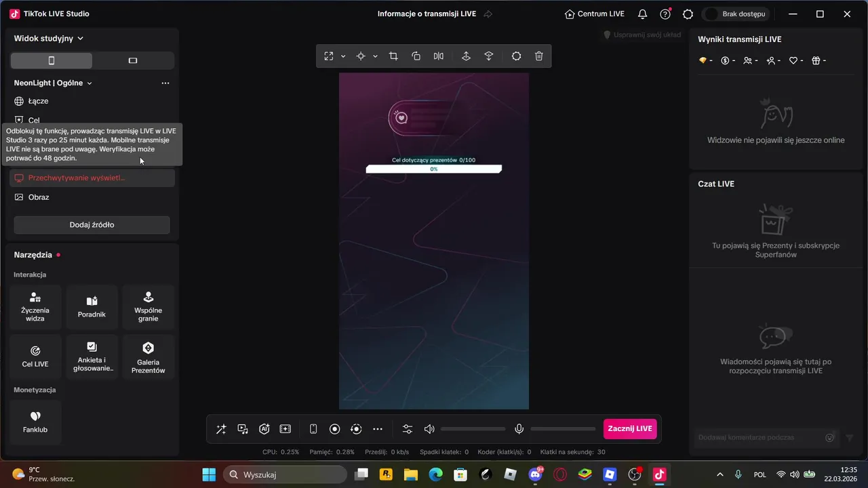Open emoji picker in comment box
The height and width of the screenshot is (488, 868).
[x=830, y=438]
